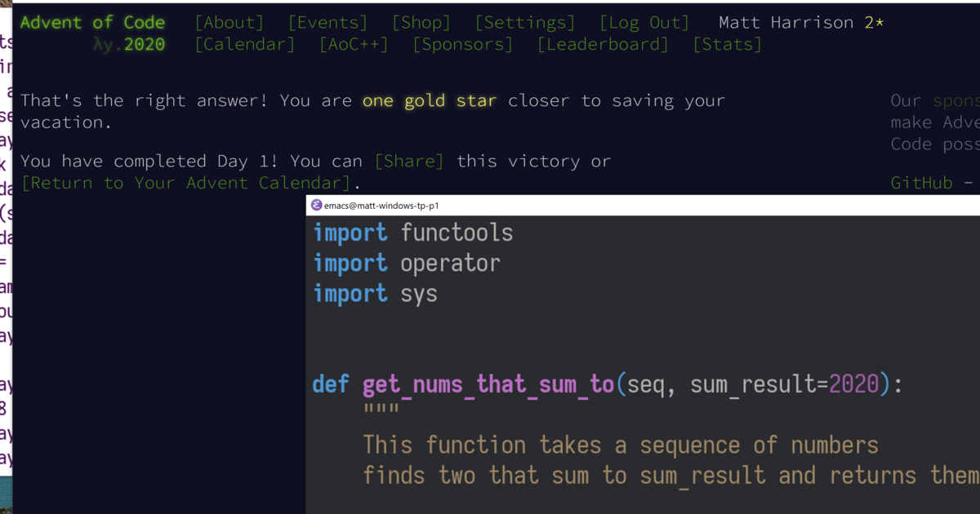Click the Emacs application icon in title bar
The image size is (980, 514).
(316, 205)
